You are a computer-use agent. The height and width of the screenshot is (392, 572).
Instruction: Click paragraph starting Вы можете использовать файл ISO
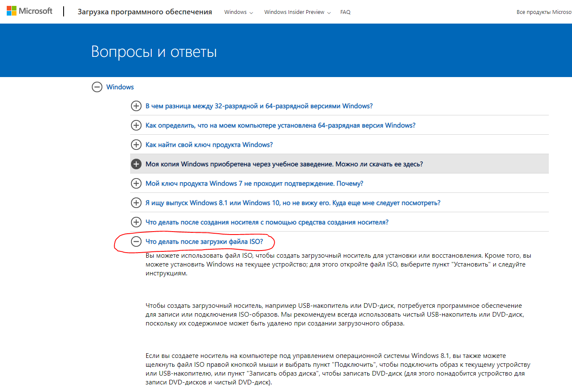tap(339, 264)
